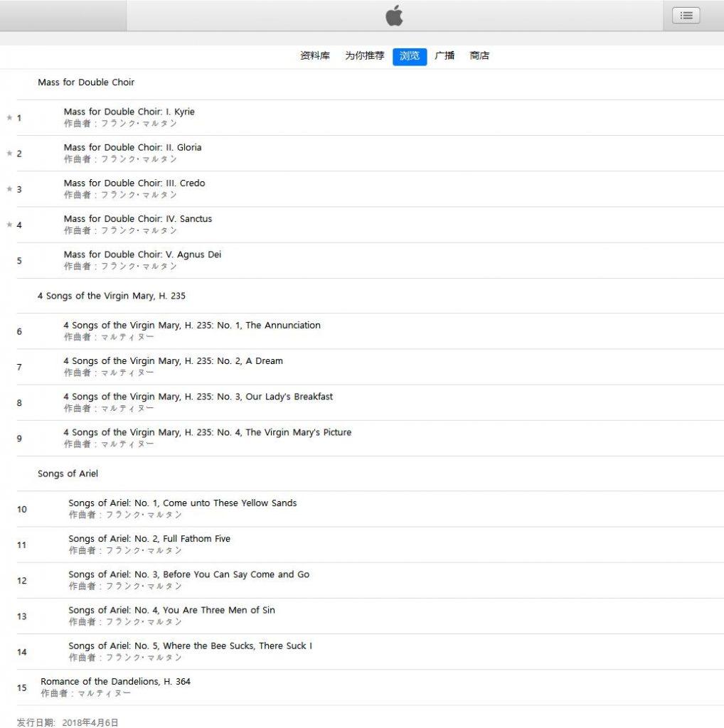The width and height of the screenshot is (724, 728).
Task: Click the Apple logo in the header
Action: 394,16
